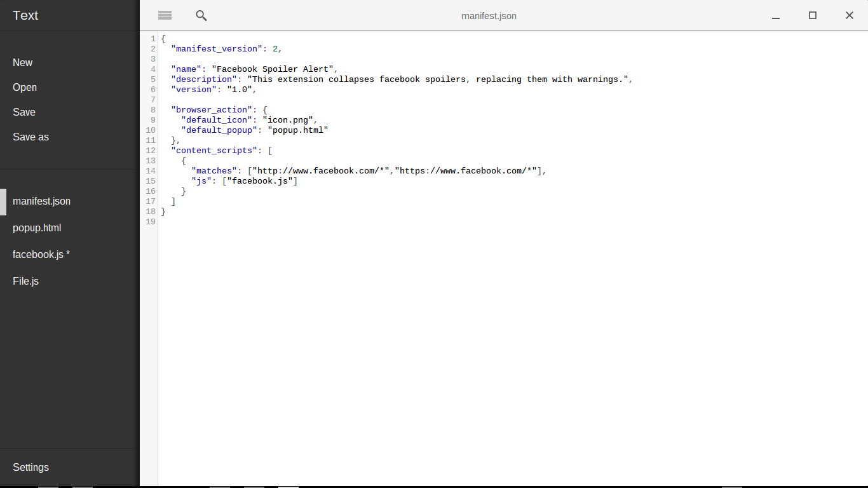Image resolution: width=868 pixels, height=488 pixels.
Task: Click the "default_popup" key
Action: tap(219, 130)
